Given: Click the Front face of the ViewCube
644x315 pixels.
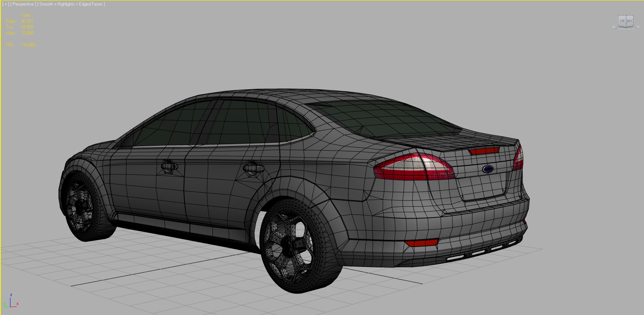Looking at the screenshot, I should tap(629, 21).
